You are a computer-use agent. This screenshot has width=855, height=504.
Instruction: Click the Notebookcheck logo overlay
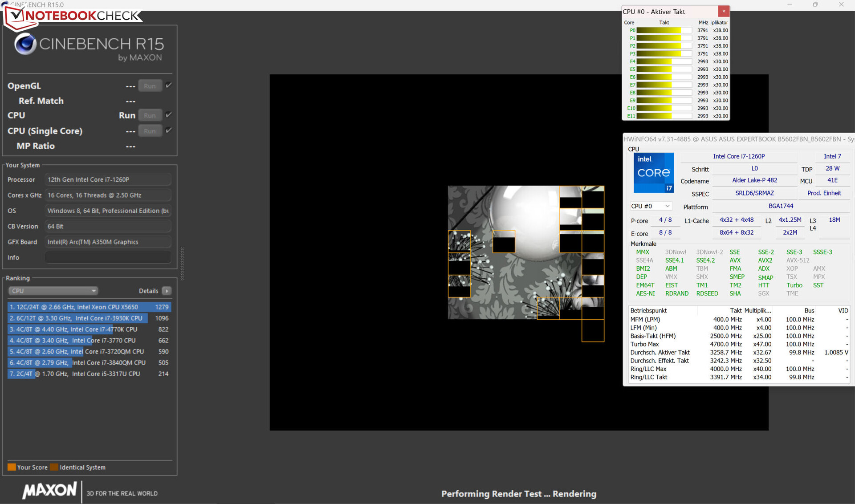tap(73, 16)
